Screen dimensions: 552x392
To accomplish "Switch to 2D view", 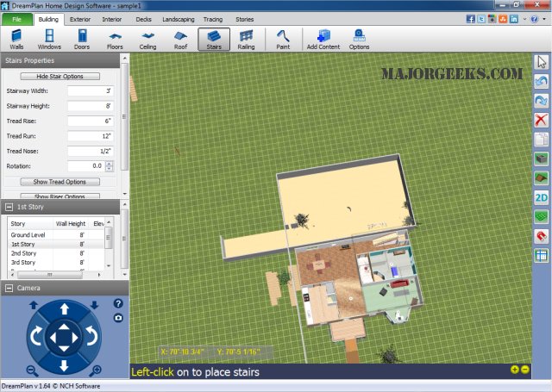I will [541, 197].
